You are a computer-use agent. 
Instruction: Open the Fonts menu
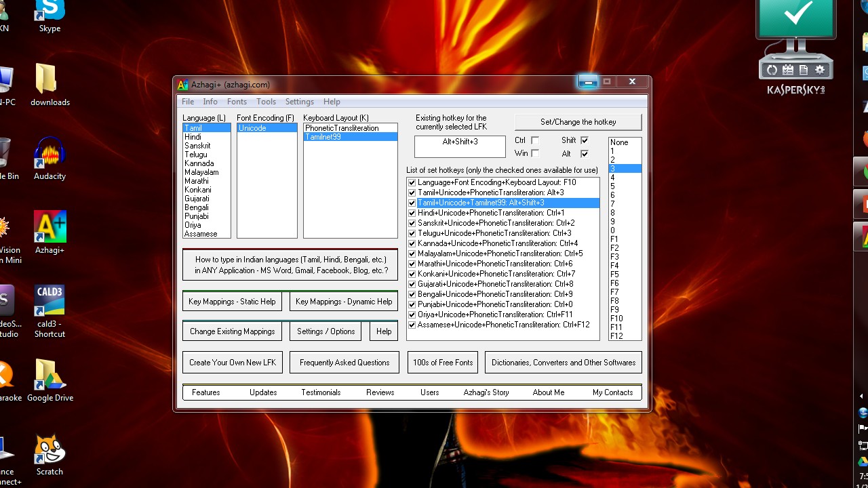click(237, 102)
